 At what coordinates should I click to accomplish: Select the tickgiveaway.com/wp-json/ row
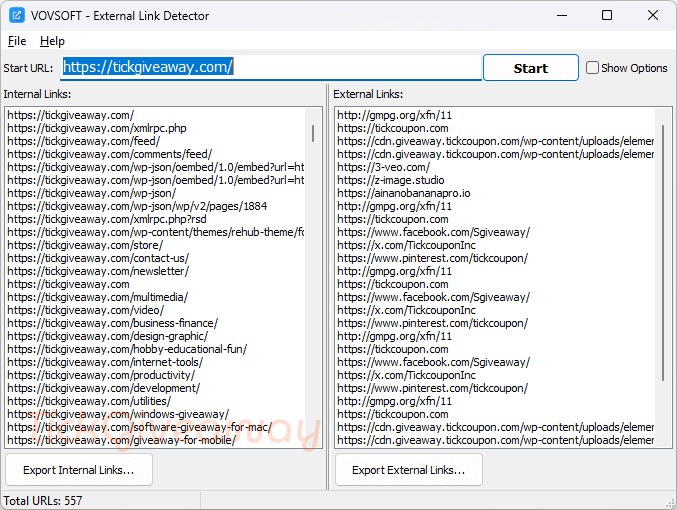click(x=155, y=193)
